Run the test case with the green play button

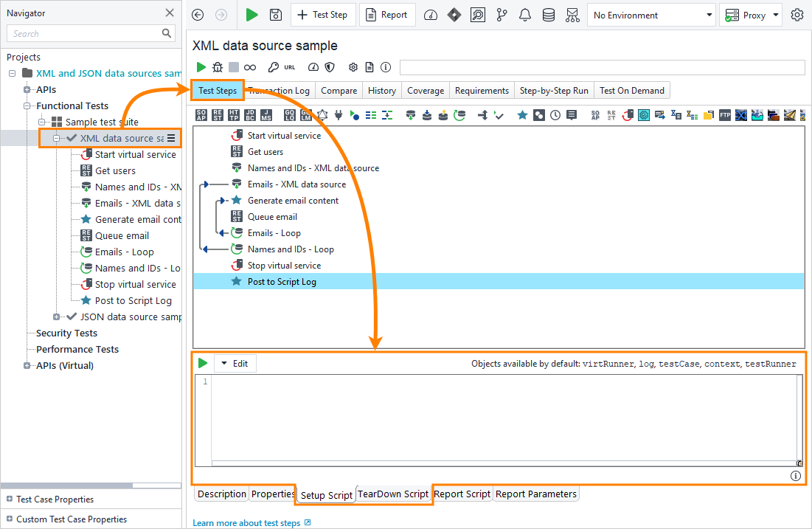[201, 66]
